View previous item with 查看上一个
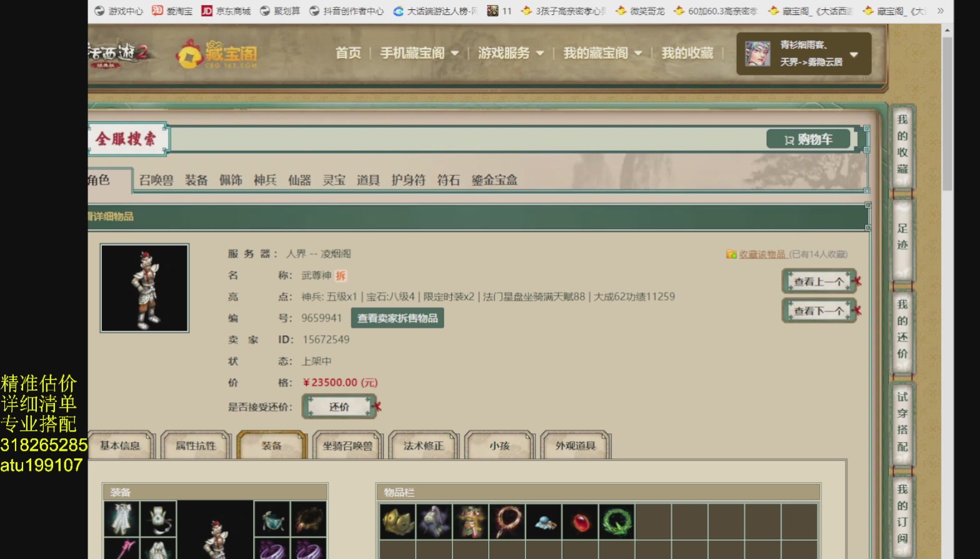Image resolution: width=980 pixels, height=559 pixels. [819, 281]
